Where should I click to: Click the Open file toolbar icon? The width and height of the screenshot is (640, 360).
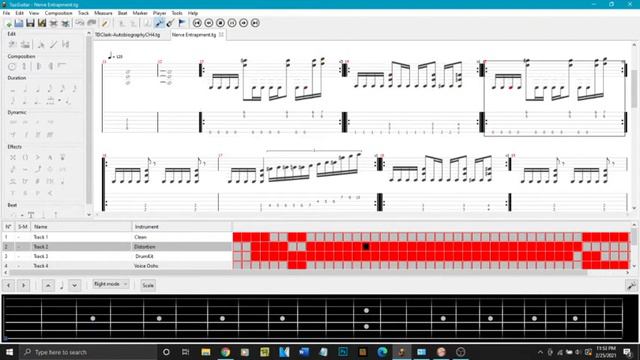coord(19,23)
